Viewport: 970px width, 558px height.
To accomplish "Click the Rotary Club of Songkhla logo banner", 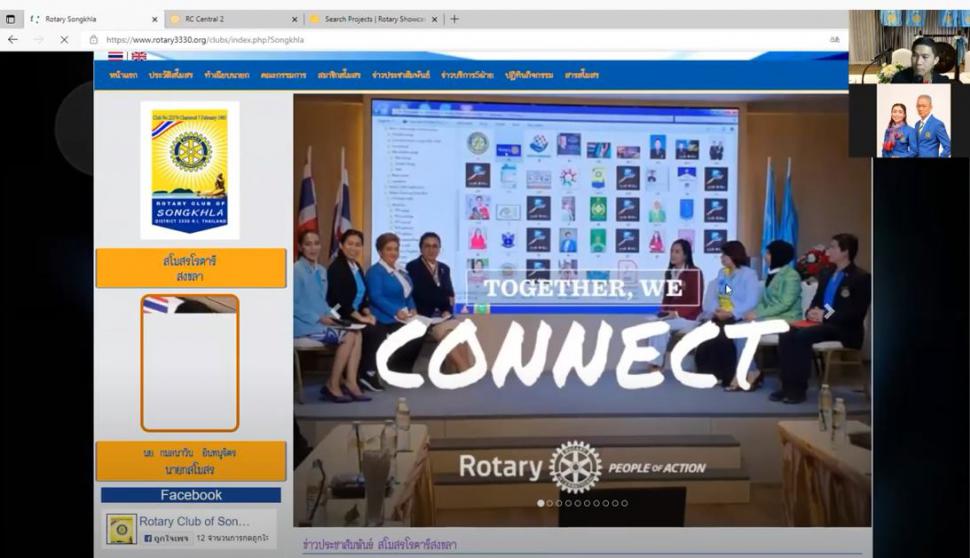I will 190,170.
